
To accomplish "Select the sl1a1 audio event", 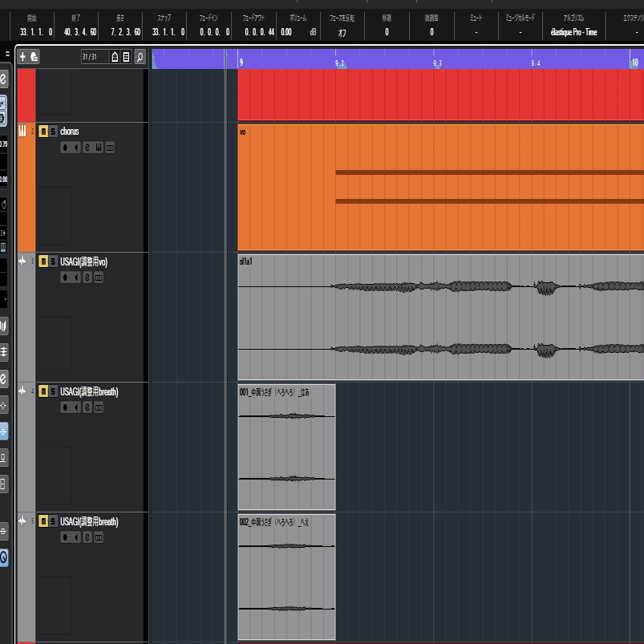I will pyautogui.click(x=441, y=317).
